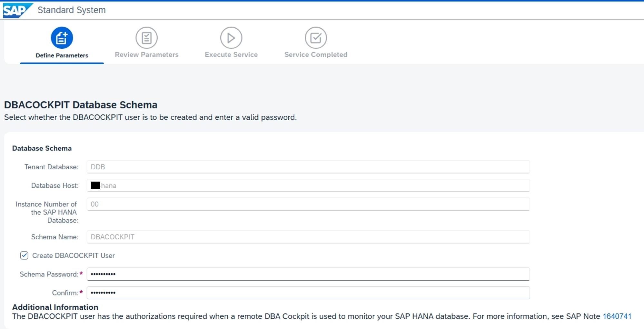
Task: Go to the Review Parameters label
Action: [147, 55]
